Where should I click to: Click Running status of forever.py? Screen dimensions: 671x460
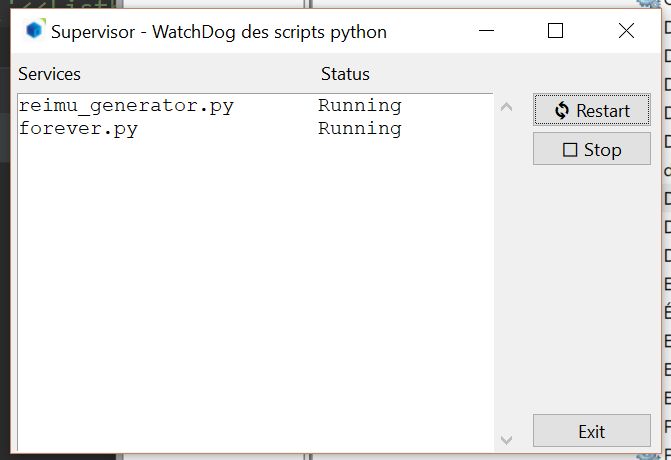360,129
